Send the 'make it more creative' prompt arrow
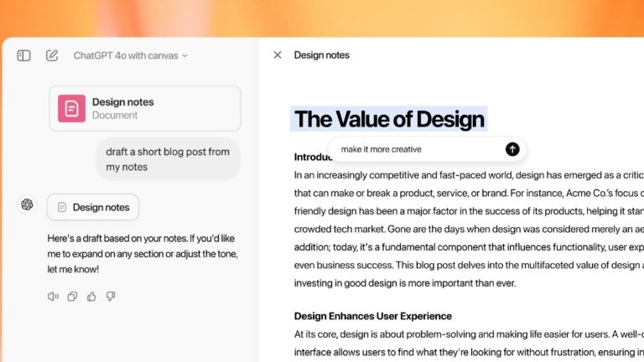Screen dimensions: 644x362 coord(512,149)
